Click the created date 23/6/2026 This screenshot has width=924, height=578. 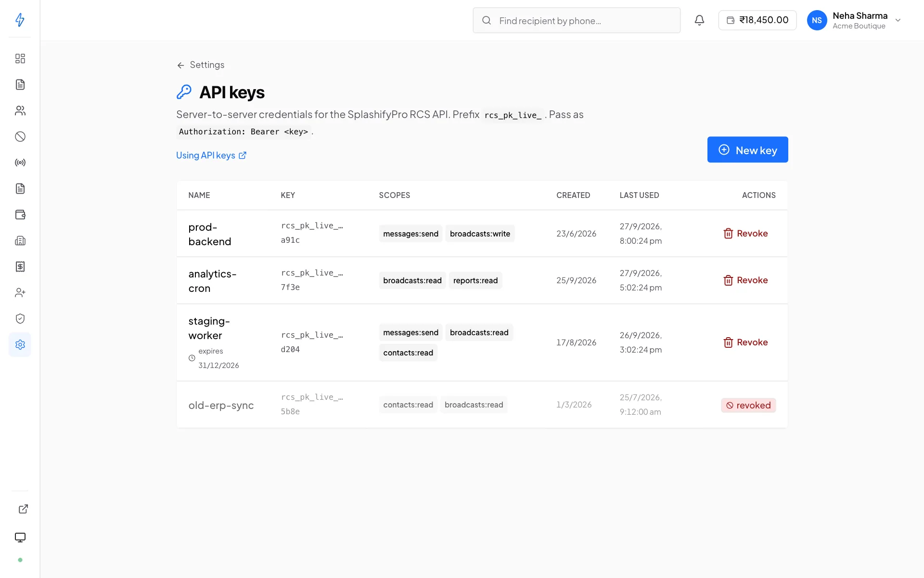pos(576,234)
